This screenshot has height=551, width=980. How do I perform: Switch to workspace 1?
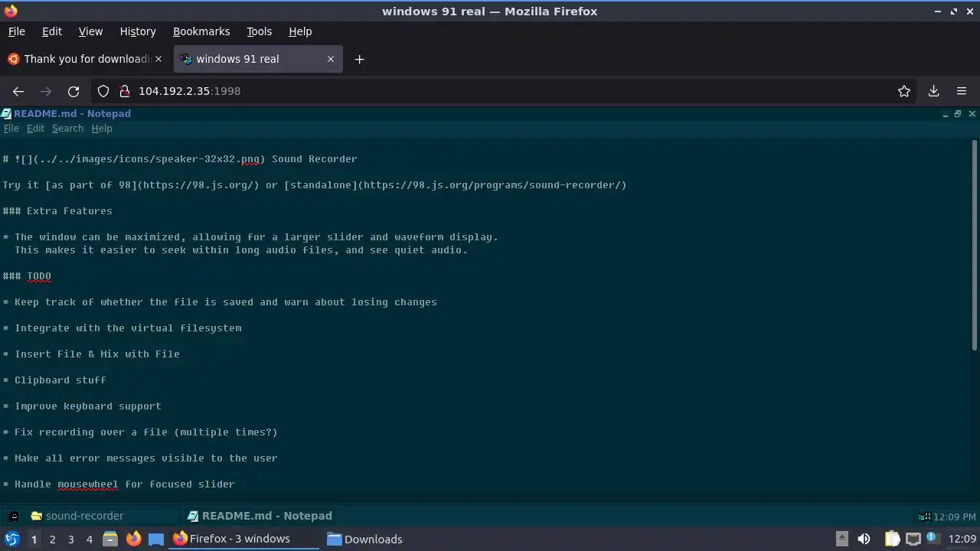[x=34, y=540]
